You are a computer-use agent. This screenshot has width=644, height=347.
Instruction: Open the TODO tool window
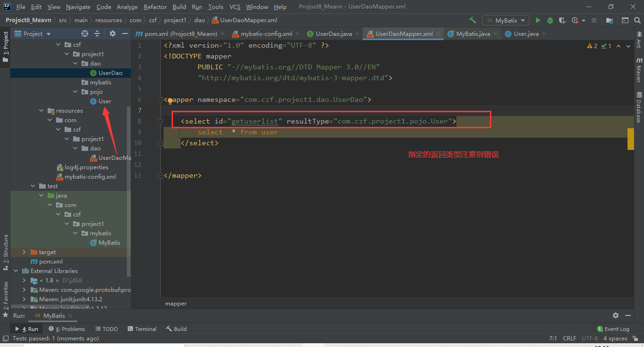(106, 329)
